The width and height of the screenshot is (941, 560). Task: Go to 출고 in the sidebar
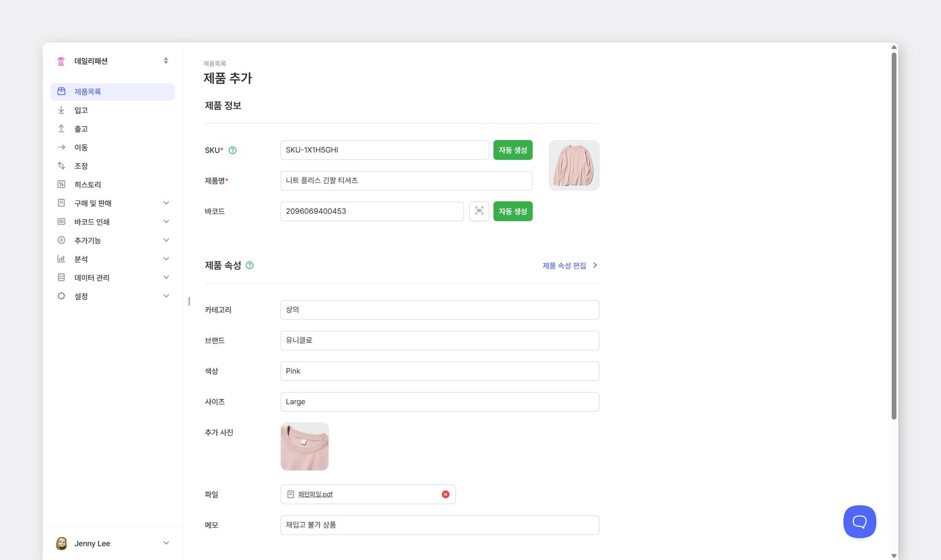click(x=113, y=129)
